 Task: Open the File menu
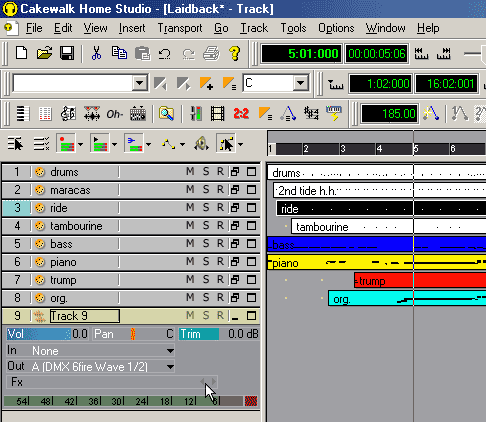point(34,28)
